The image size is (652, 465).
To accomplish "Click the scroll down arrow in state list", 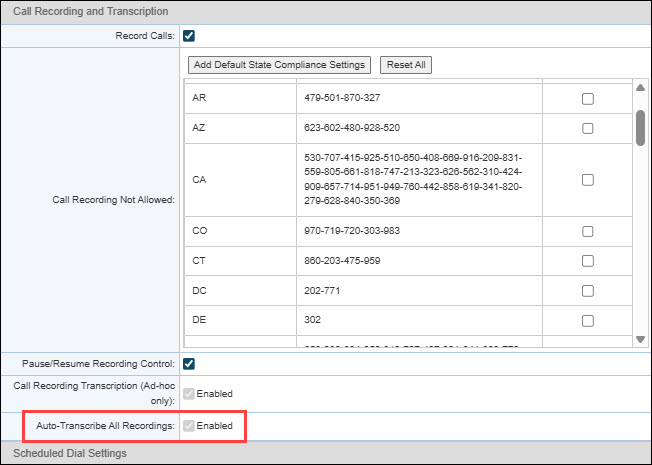I will point(640,340).
